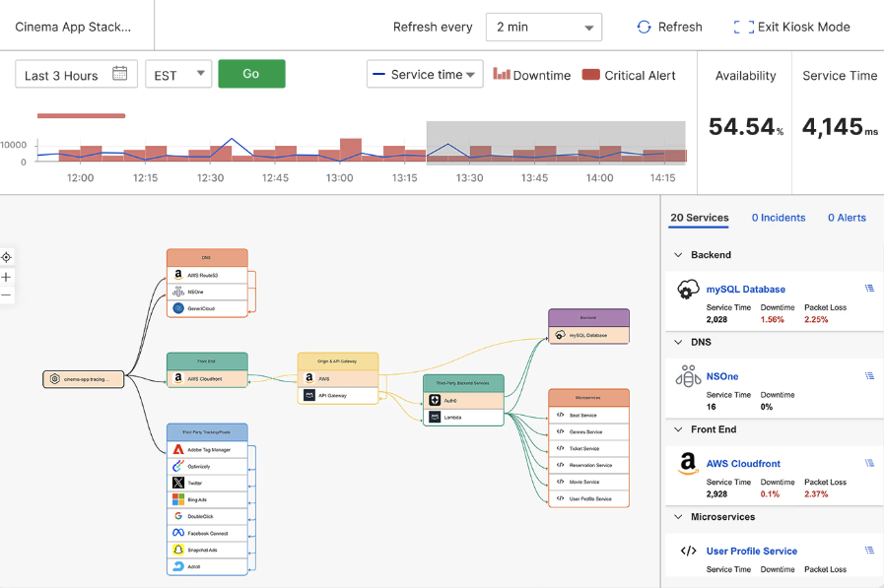Click the Cinema App Stack title tab

[73, 27]
